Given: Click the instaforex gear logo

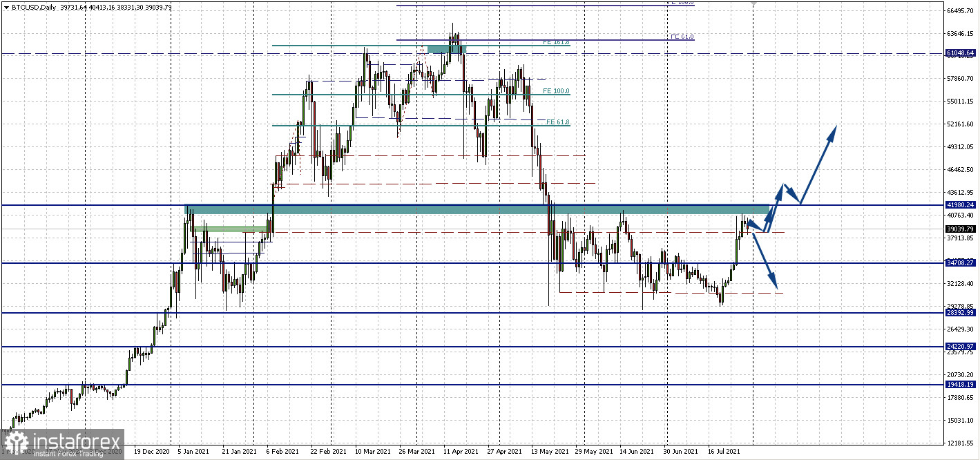Looking at the screenshot, I should (x=17, y=442).
